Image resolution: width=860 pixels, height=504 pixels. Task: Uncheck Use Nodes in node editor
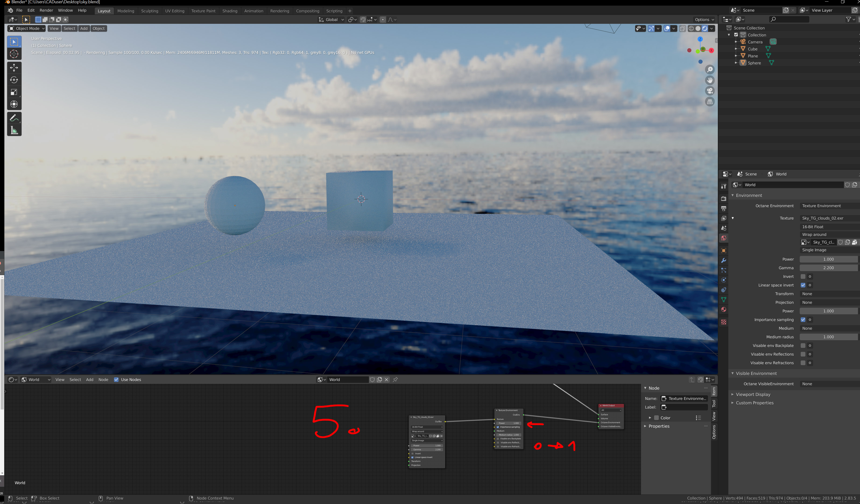[116, 380]
